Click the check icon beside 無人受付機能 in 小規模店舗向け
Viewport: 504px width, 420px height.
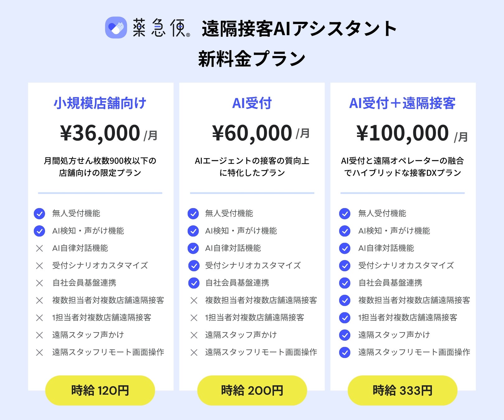point(39,213)
